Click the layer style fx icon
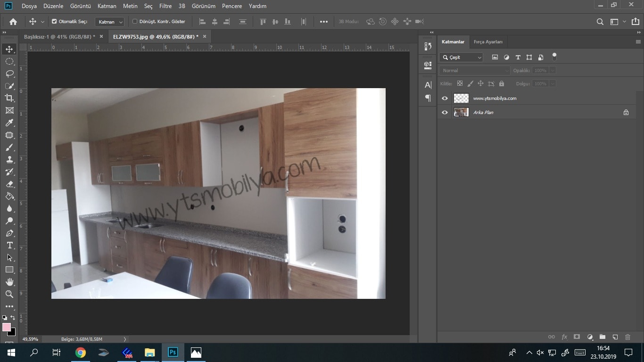Viewport: 644px width, 362px height. coord(564,337)
